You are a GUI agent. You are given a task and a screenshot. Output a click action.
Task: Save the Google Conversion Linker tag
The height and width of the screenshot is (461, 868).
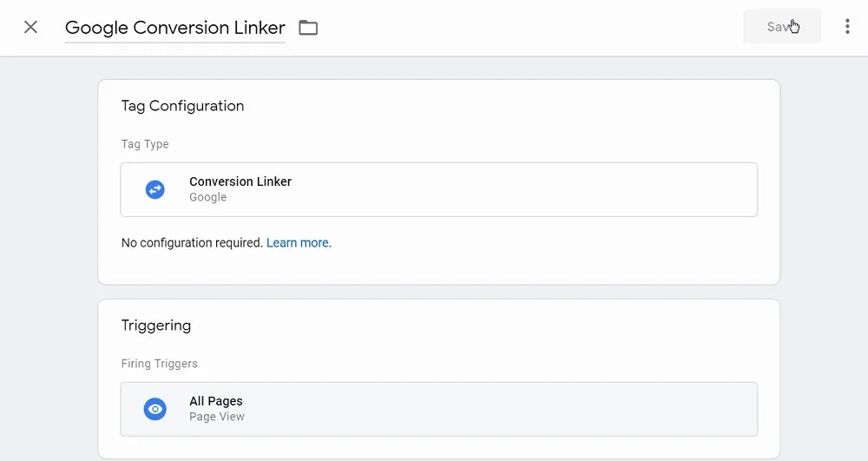(782, 26)
